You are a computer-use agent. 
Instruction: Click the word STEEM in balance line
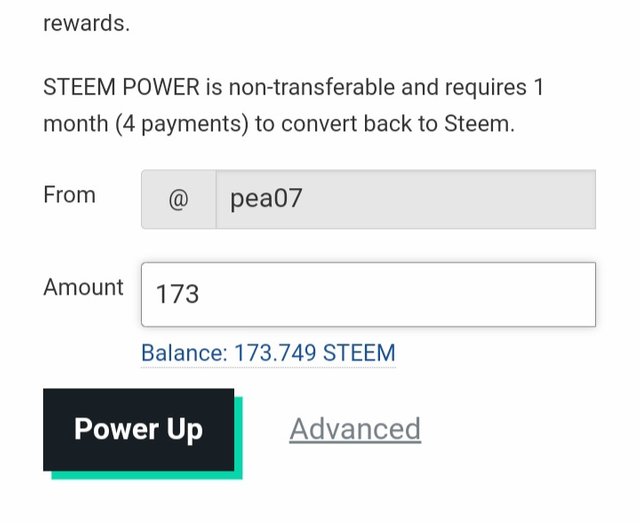pyautogui.click(x=359, y=353)
